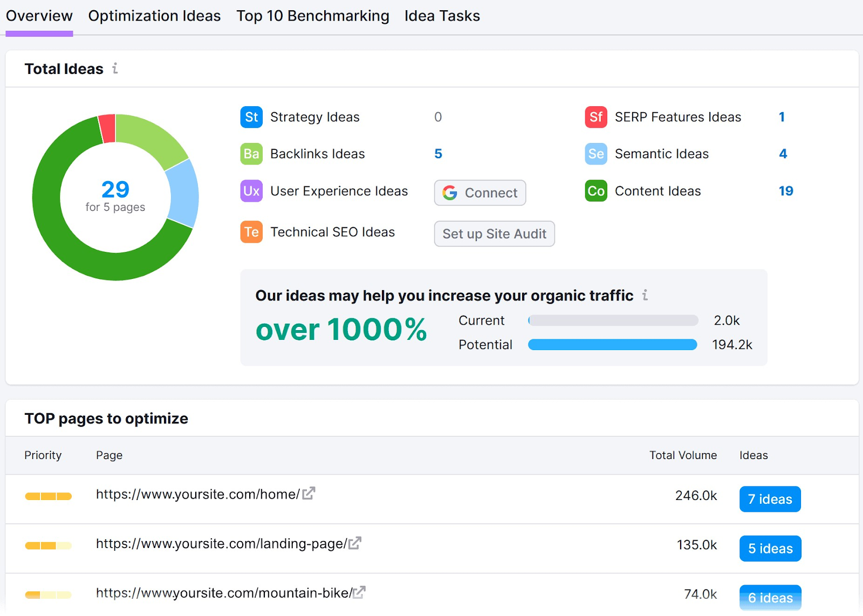This screenshot has width=863, height=616.
Task: Click the Backlinks Ideas "Ba" icon
Action: pos(250,154)
